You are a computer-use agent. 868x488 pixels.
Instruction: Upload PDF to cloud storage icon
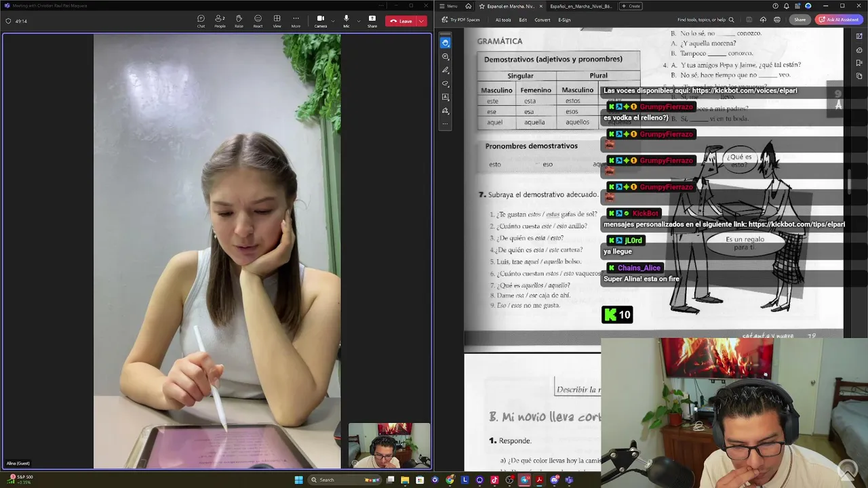pos(763,20)
